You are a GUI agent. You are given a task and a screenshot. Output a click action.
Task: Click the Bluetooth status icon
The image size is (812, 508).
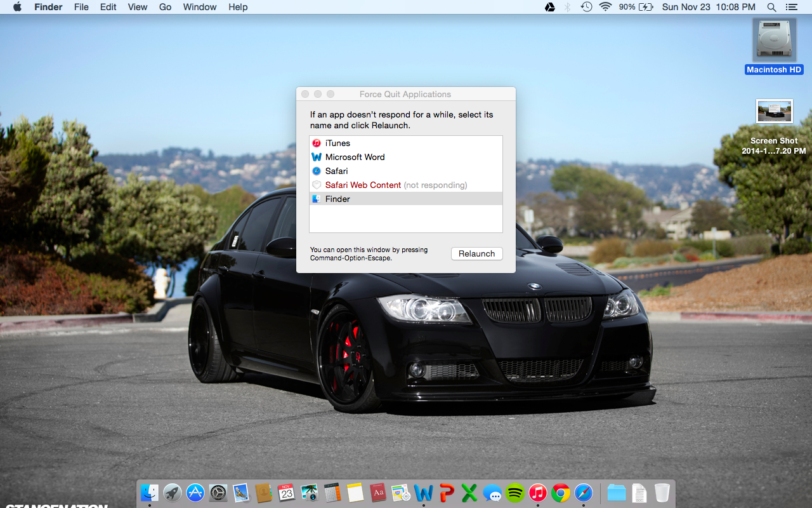(568, 7)
